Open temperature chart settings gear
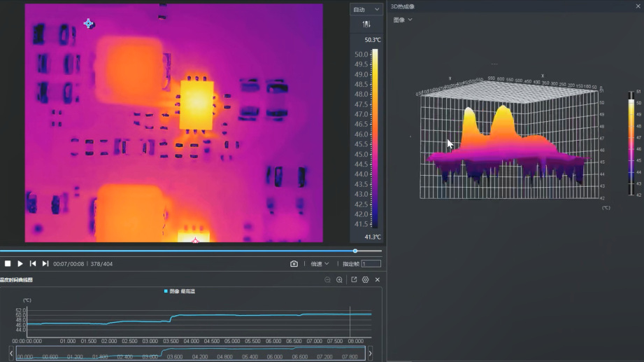 coord(366,280)
